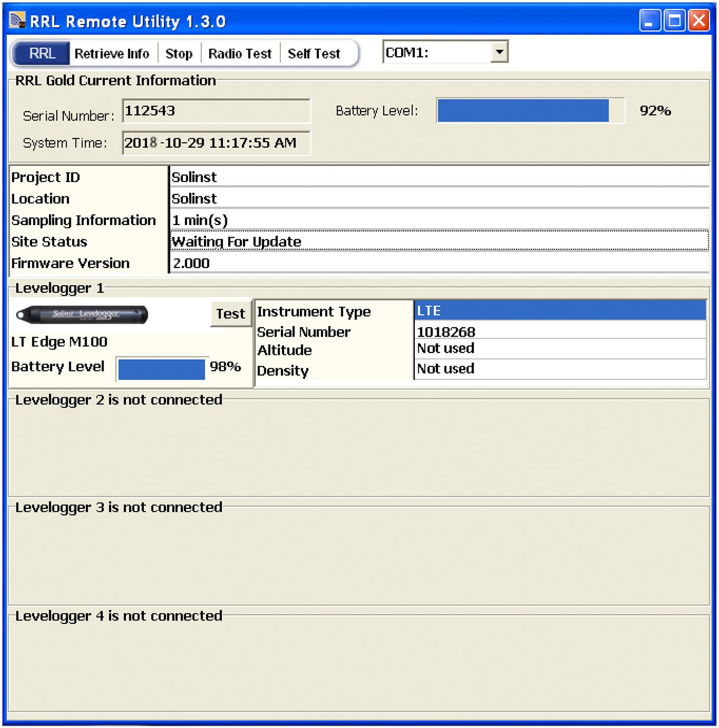Click the Test button for Levelogger 1

pos(230,314)
